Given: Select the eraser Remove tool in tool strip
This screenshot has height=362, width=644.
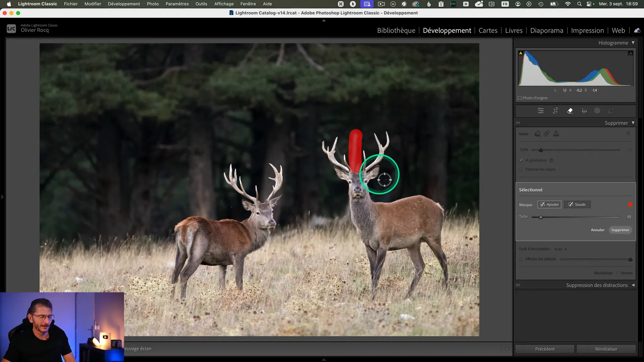Looking at the screenshot, I should 570,111.
